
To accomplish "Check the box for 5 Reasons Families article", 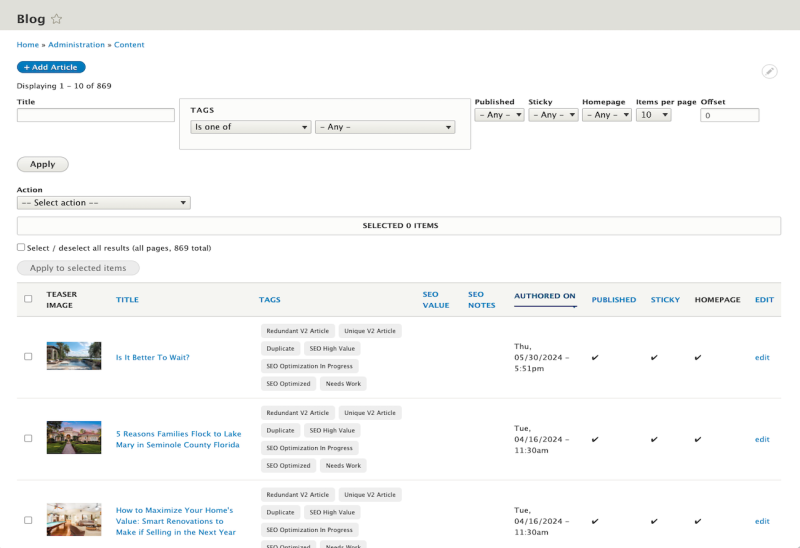I will [x=28, y=438].
